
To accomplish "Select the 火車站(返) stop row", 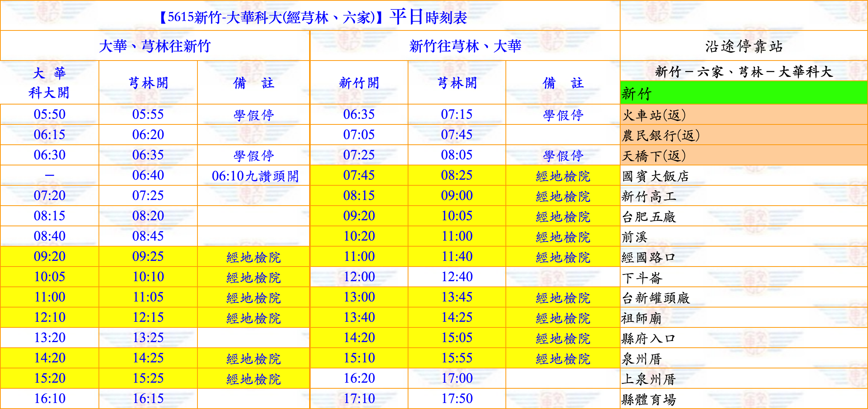I will tap(654, 115).
